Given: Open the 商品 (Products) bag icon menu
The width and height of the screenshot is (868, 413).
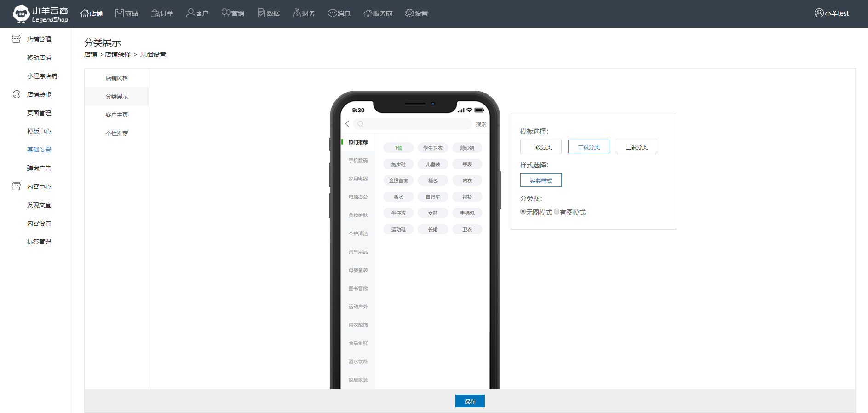Looking at the screenshot, I should pos(120,13).
